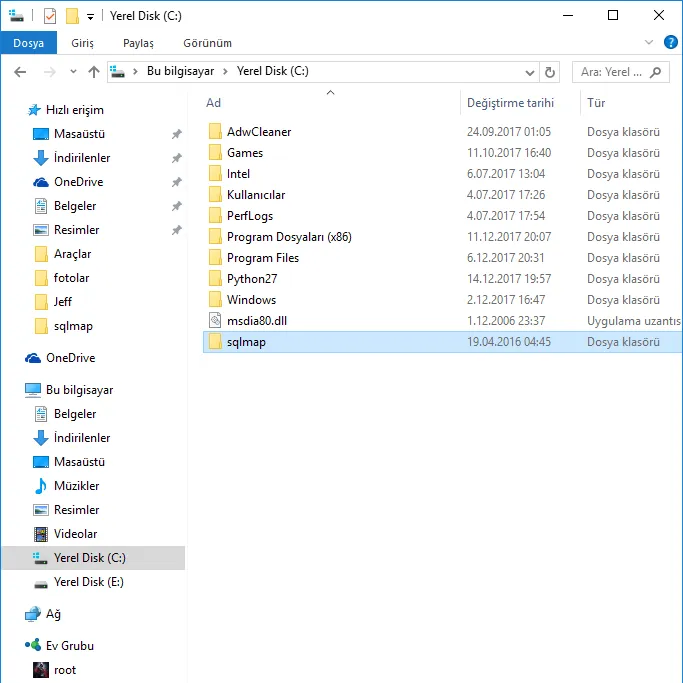Open the Dosya menu tab
This screenshot has width=683, height=683.
[28, 43]
